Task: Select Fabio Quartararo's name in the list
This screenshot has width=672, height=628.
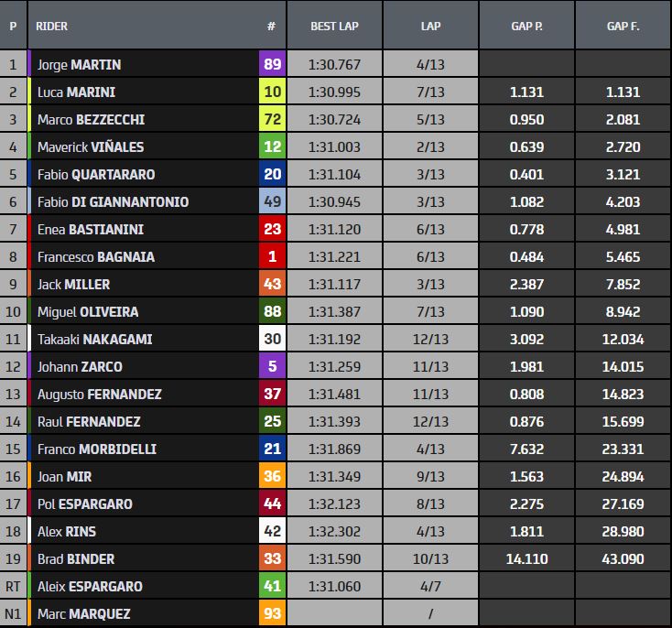Action: (95, 175)
